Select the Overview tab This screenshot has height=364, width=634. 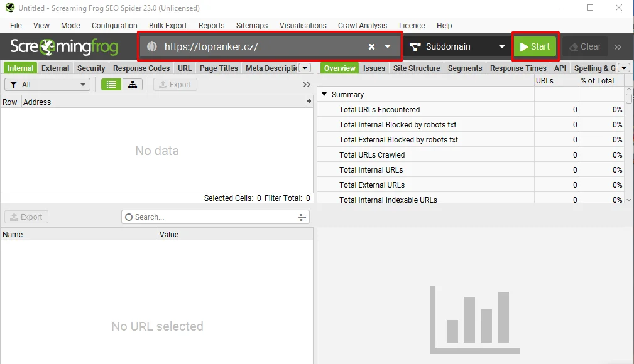(340, 68)
